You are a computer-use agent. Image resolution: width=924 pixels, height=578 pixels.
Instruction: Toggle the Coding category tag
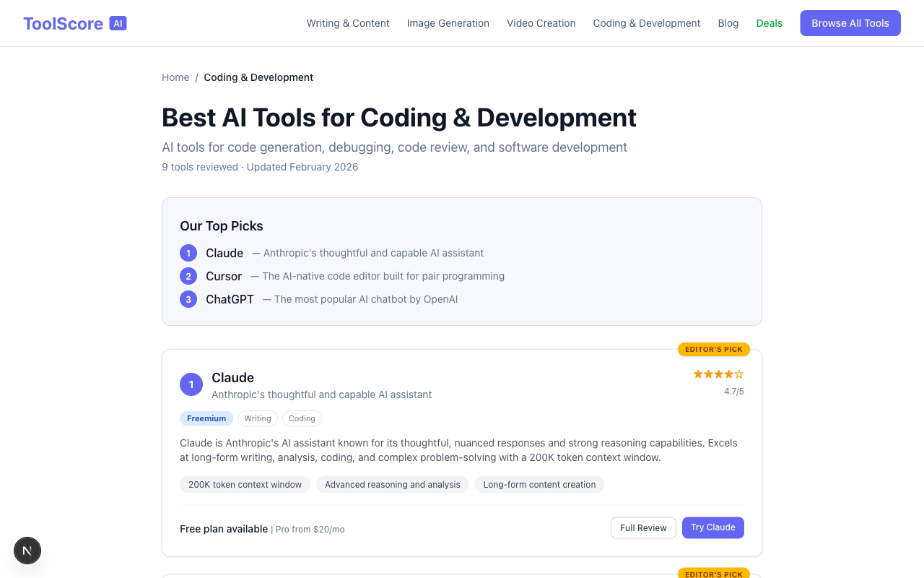[x=302, y=418]
